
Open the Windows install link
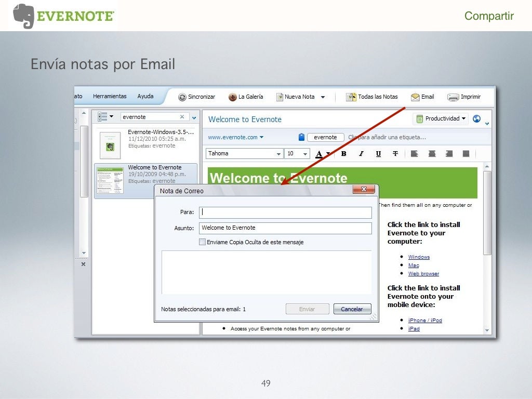[419, 257]
